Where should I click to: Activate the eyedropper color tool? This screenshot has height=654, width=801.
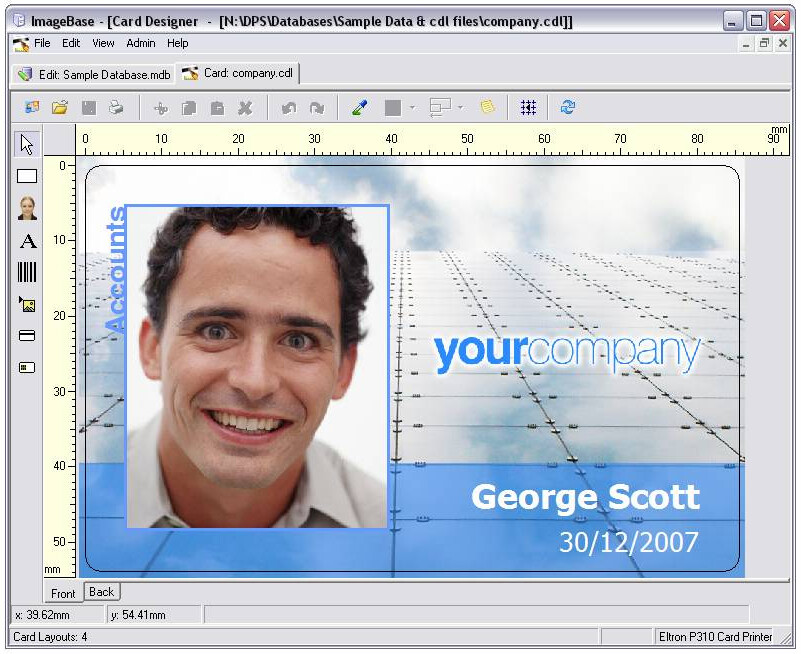pos(361,107)
